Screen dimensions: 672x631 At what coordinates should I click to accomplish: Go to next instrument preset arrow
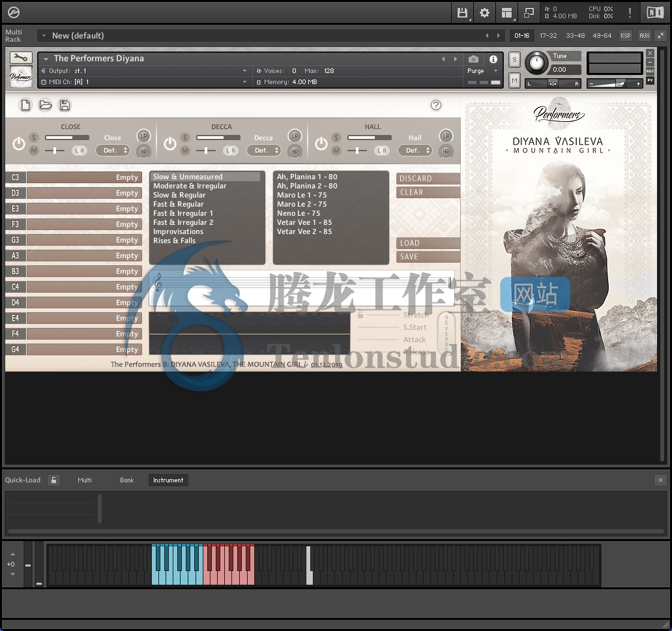pos(455,59)
